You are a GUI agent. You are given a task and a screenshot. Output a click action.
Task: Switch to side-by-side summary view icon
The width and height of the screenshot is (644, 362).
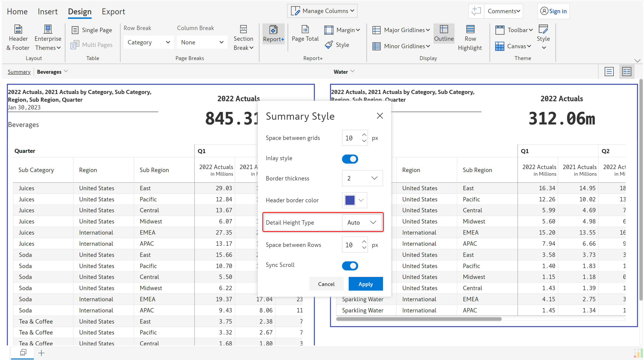(626, 72)
